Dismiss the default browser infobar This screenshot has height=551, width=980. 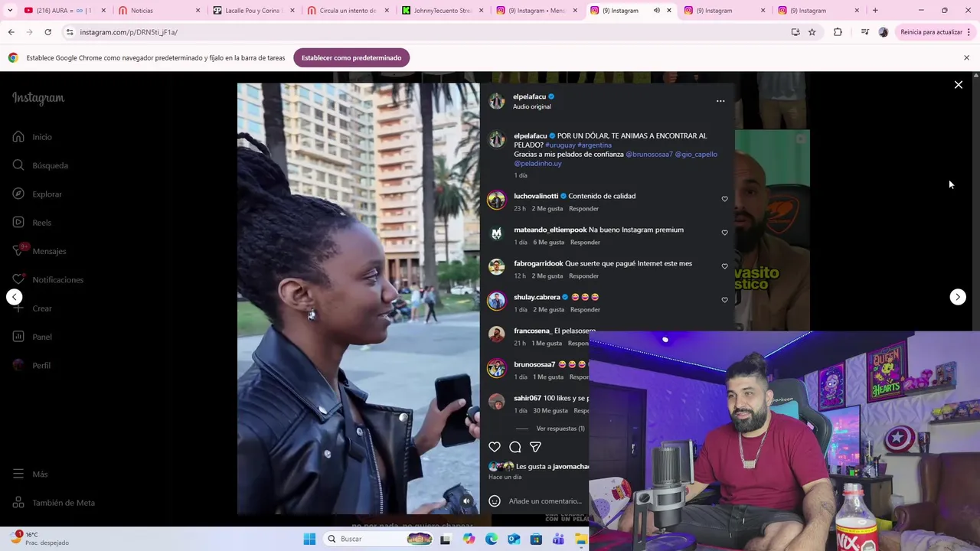966,58
